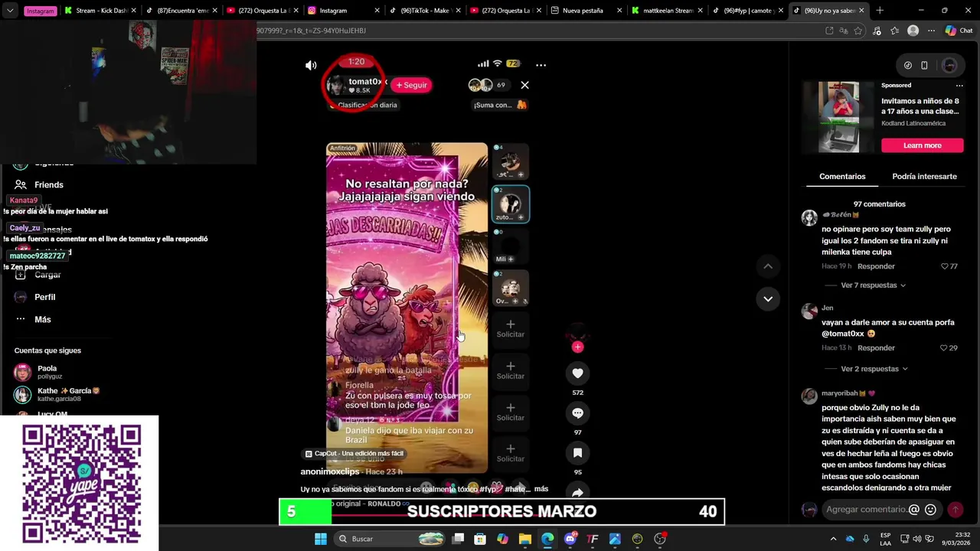Open a new browser tab
The height and width of the screenshot is (551, 980).
(x=879, y=11)
